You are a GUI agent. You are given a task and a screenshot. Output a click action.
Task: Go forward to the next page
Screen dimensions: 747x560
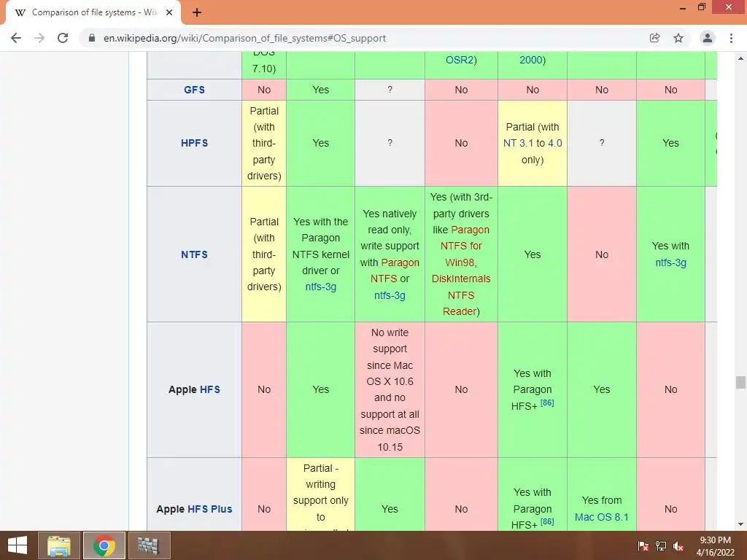(x=39, y=38)
